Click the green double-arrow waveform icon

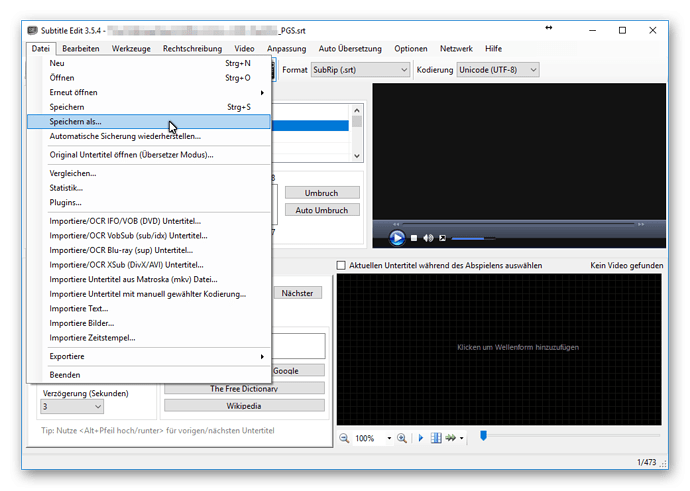451,438
